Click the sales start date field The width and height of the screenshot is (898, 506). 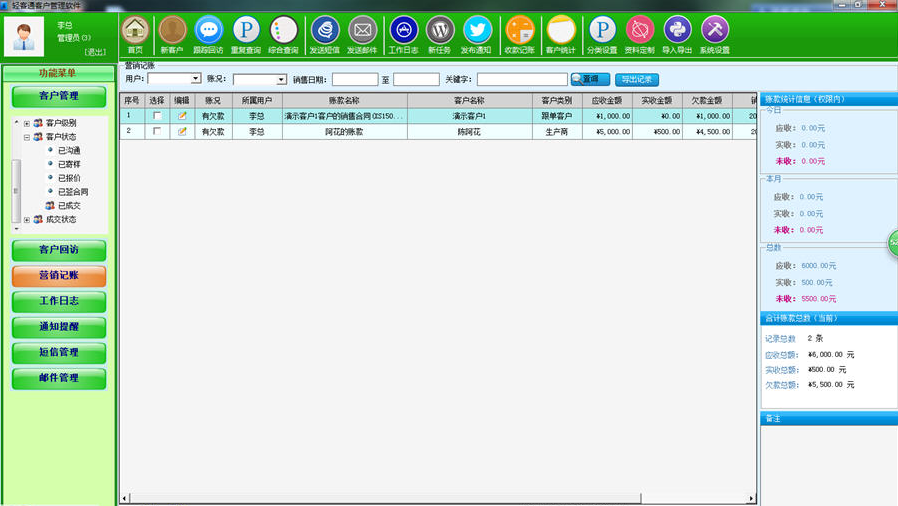click(355, 79)
